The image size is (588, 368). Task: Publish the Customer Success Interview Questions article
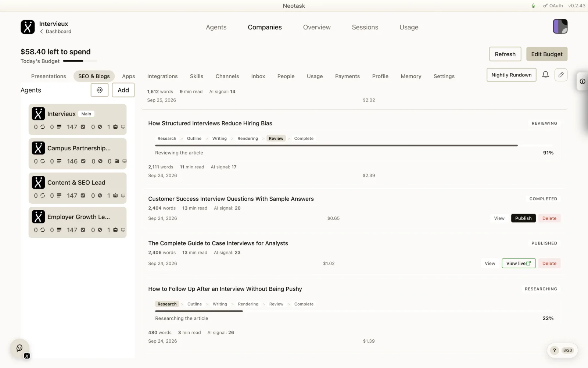tap(523, 218)
